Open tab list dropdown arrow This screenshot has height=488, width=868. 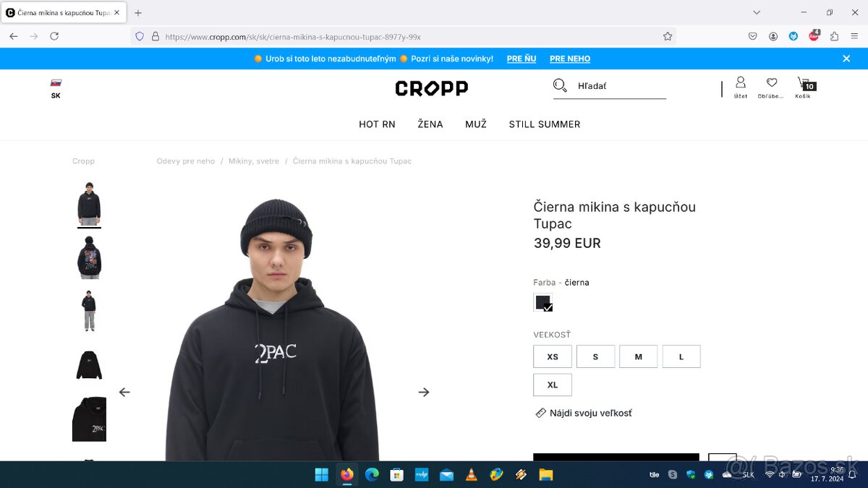click(x=757, y=12)
